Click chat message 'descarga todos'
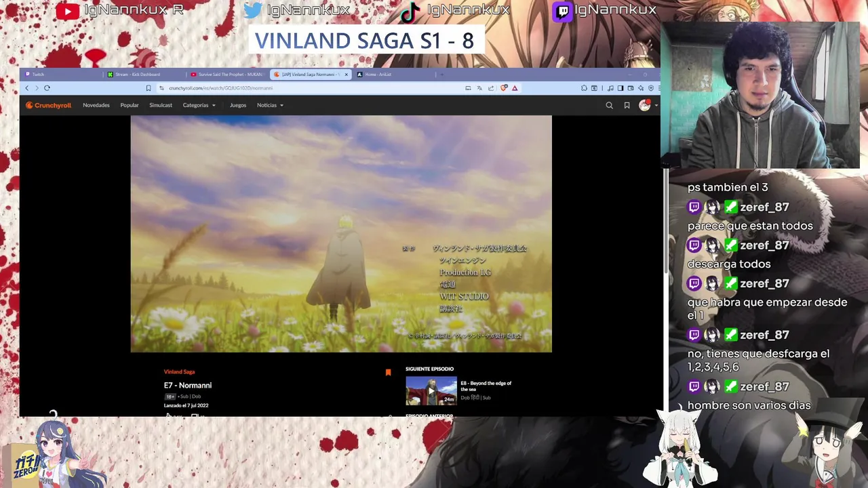Viewport: 868px width, 488px height. [x=729, y=264]
